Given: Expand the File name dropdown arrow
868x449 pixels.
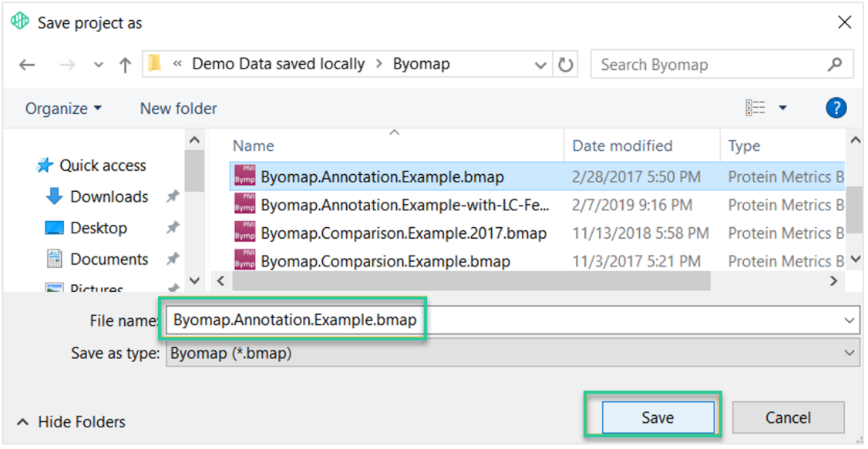Looking at the screenshot, I should pos(849,320).
